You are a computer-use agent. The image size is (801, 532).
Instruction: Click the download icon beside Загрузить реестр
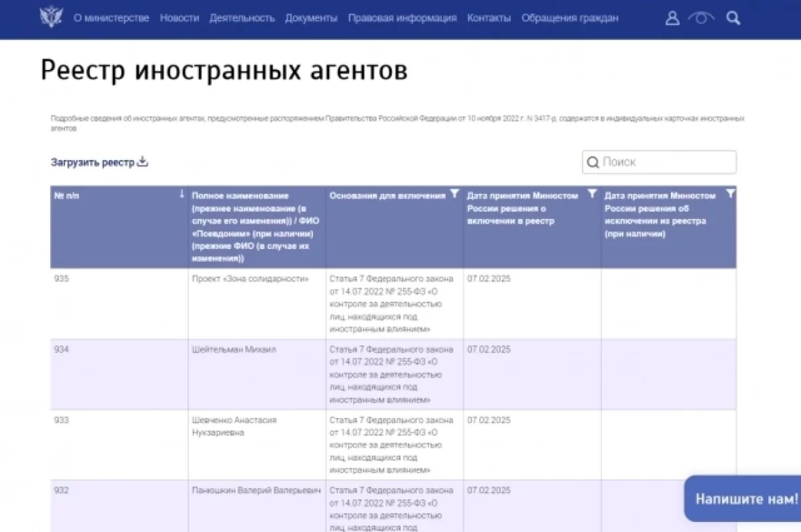pyautogui.click(x=142, y=161)
